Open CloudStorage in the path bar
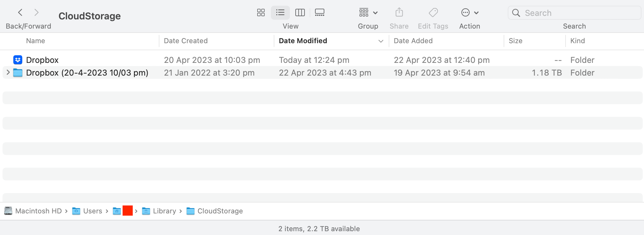This screenshot has width=644, height=235. pyautogui.click(x=220, y=211)
